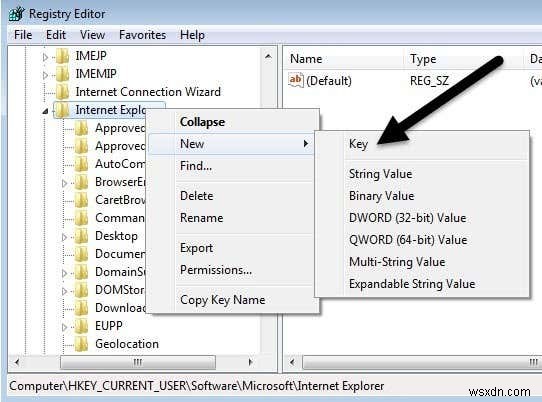Click the DOMStor folder icon
This screenshot has width=542, height=402.
82,290
